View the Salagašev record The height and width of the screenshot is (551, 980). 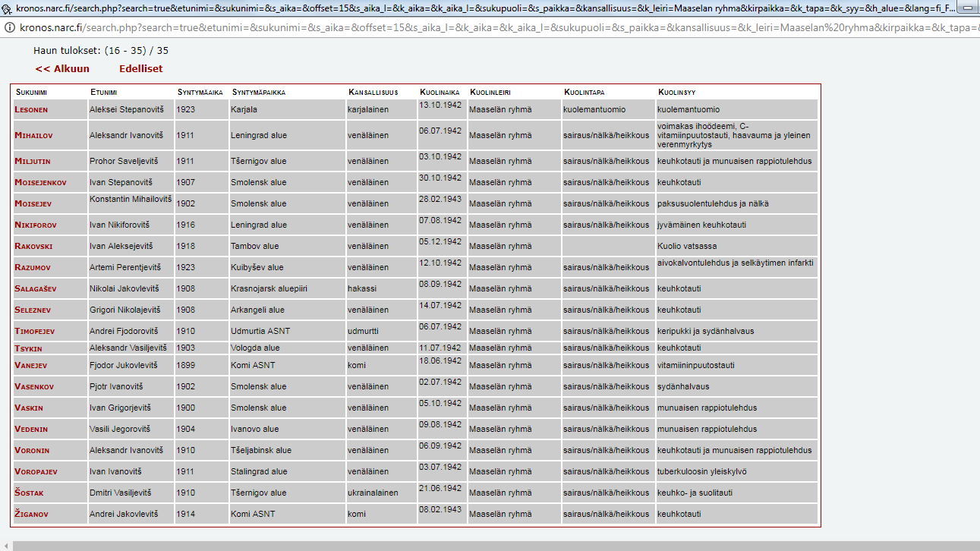[x=35, y=289]
